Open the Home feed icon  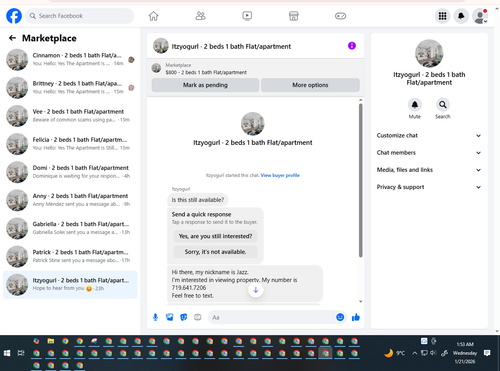click(153, 16)
